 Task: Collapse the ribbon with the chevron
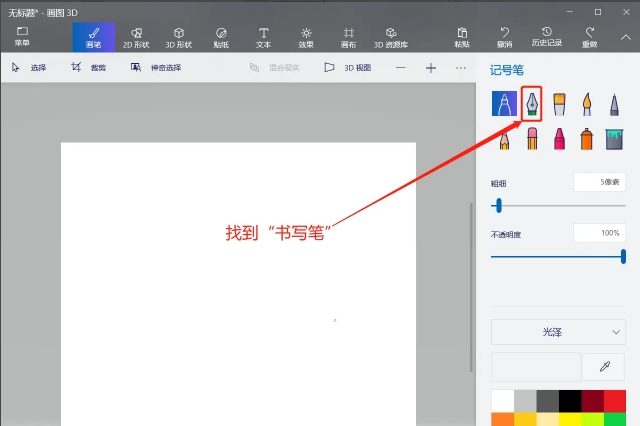coord(626,37)
